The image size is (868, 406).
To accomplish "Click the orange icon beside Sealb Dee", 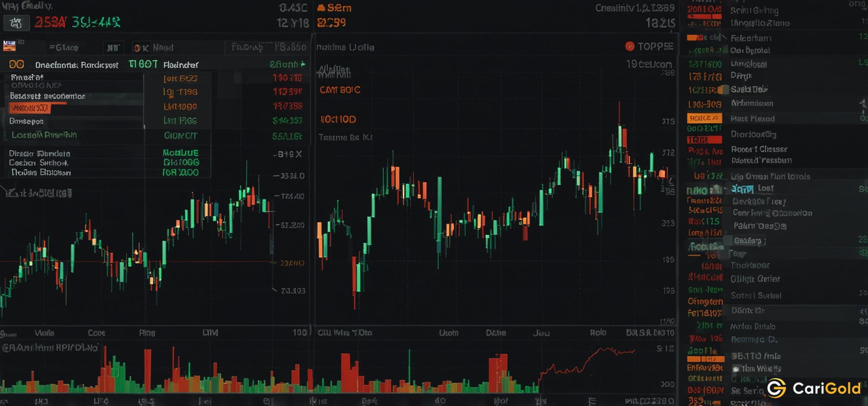I will coord(723,89).
